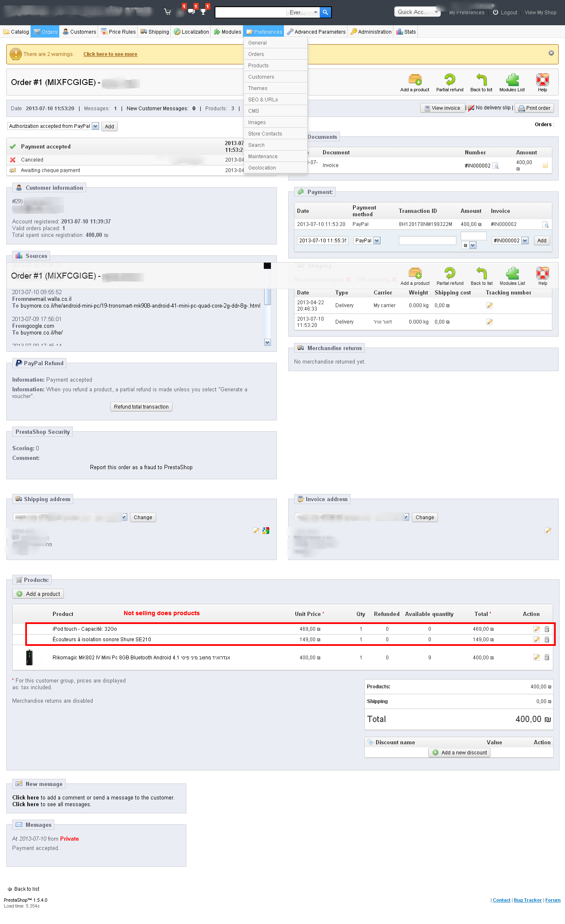Edit the Écouteurs Shure SE210 product line
Image resolution: width=565 pixels, height=924 pixels.
536,640
